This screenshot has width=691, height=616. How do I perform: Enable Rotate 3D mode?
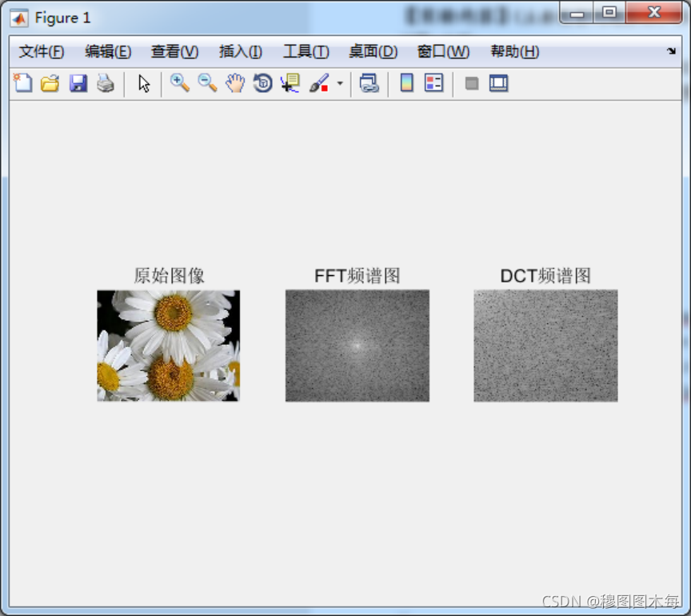(262, 82)
